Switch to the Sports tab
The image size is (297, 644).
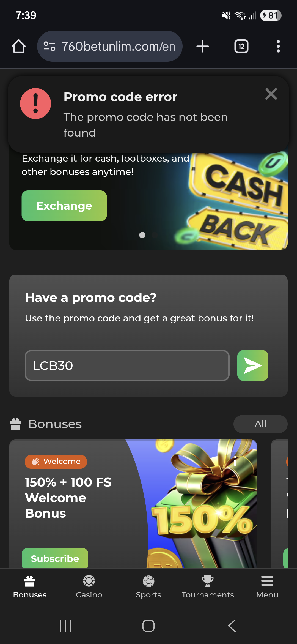(x=148, y=587)
